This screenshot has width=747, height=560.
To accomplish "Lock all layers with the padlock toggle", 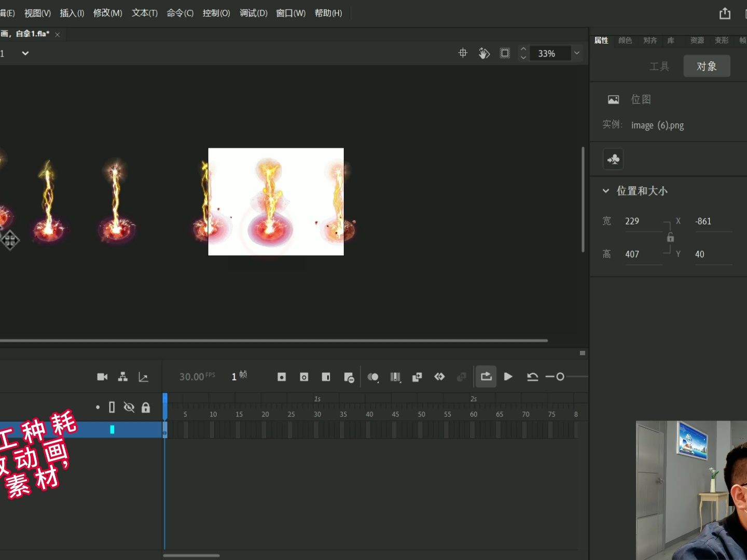I will pyautogui.click(x=146, y=408).
